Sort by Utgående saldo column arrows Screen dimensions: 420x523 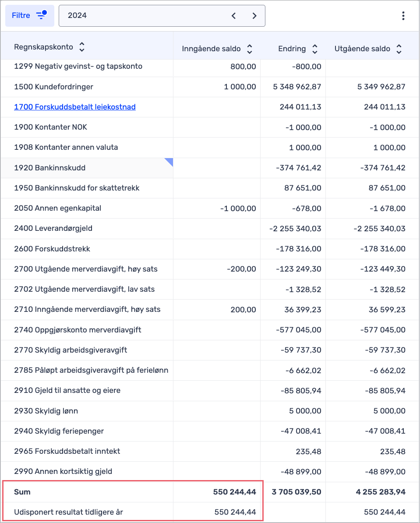tap(399, 49)
